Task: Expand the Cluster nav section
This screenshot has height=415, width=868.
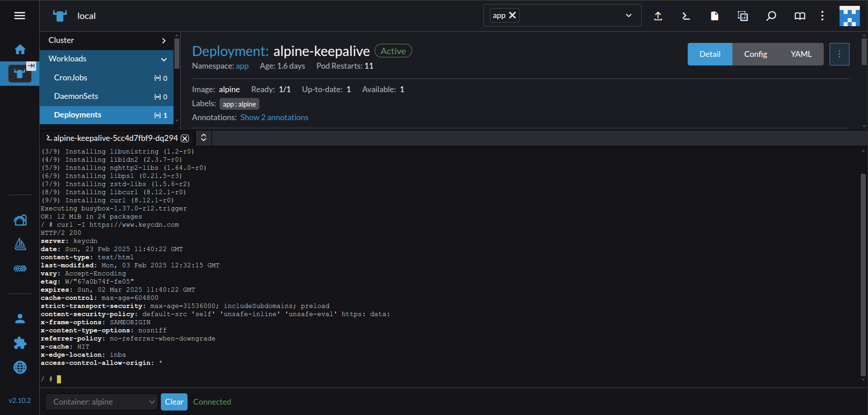Action: 164,41
